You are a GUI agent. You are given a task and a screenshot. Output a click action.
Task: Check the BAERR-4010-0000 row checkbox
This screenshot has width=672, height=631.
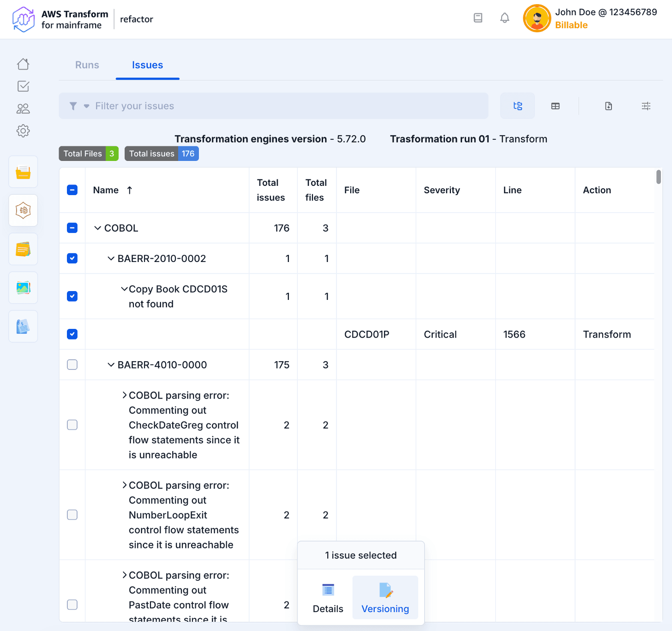[72, 365]
